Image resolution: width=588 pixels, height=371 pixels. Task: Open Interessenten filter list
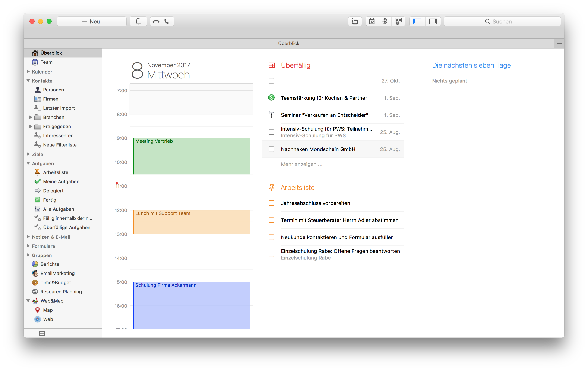[58, 136]
